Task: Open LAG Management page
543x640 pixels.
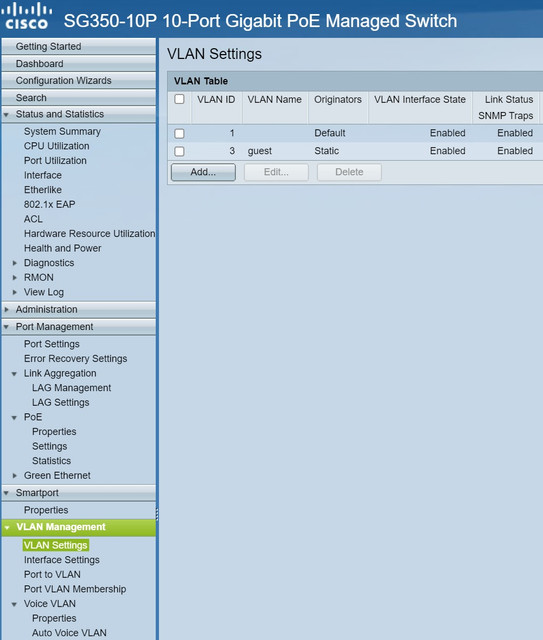Action: point(71,388)
